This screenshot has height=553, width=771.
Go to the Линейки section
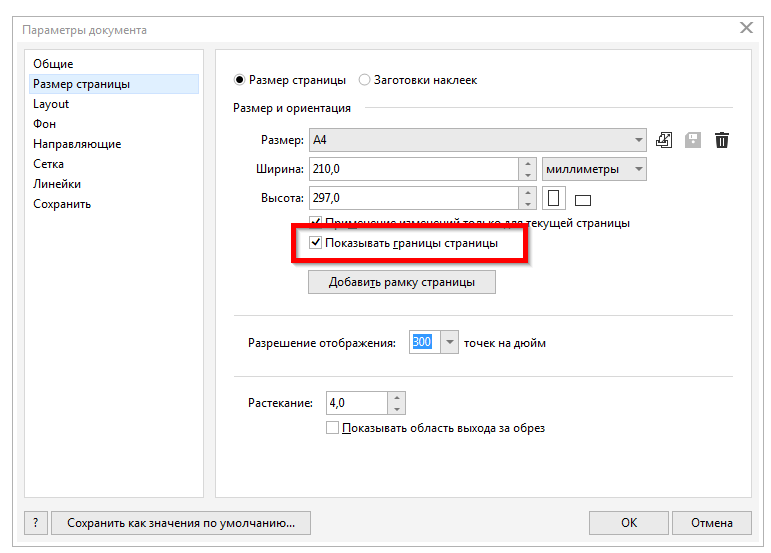pyautogui.click(x=57, y=184)
